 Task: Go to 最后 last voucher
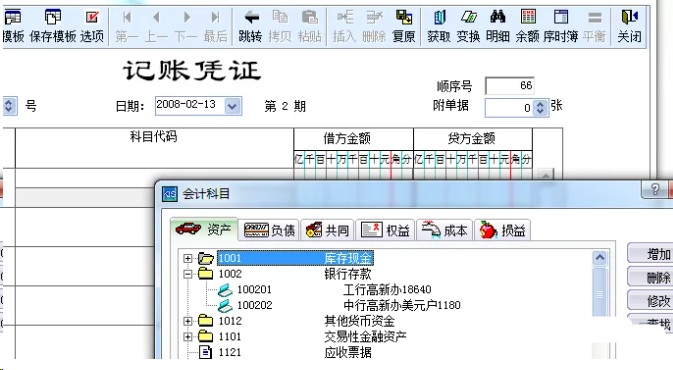pyautogui.click(x=215, y=26)
